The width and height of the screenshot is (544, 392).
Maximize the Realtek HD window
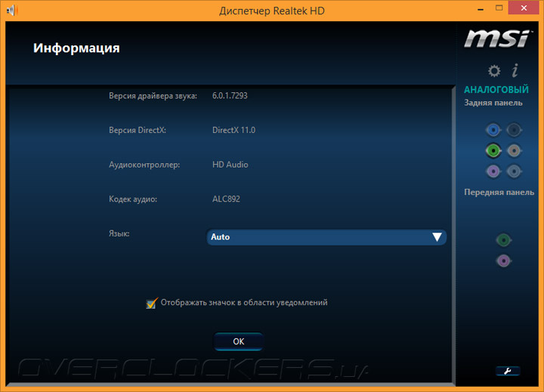pos(499,8)
